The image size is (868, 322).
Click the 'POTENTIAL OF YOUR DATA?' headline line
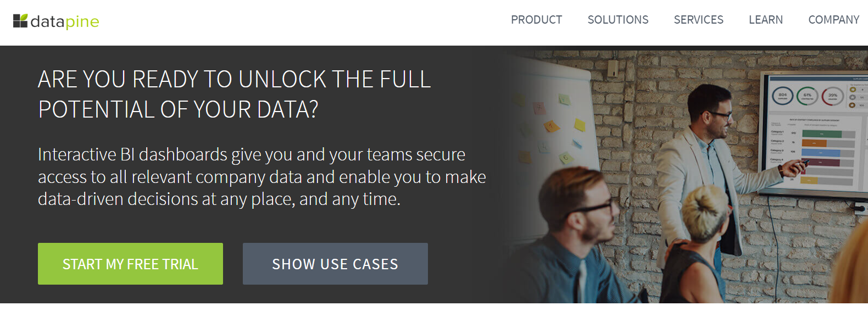point(178,109)
